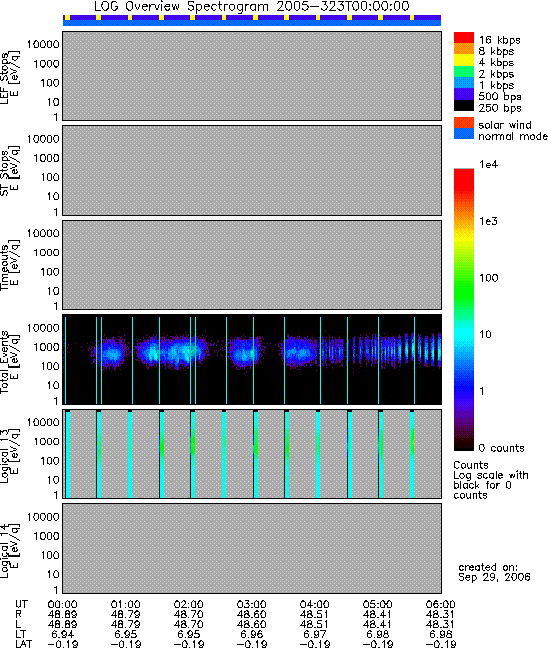Image resolution: width=548 pixels, height=648 pixels.
Task: Click the Timeouts panel
Action: 252,265
